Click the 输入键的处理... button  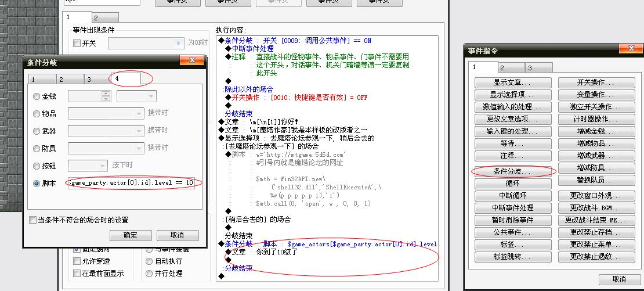pyautogui.click(x=513, y=131)
